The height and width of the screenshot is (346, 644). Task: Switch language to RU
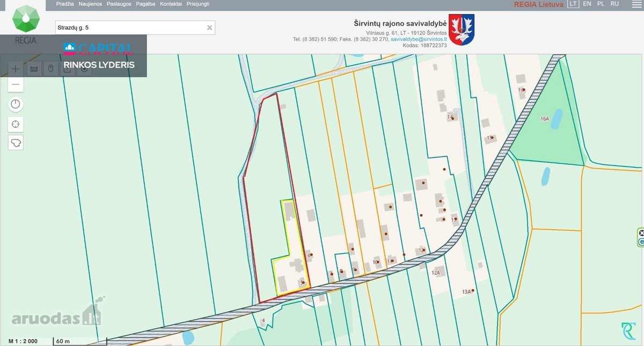click(x=614, y=4)
